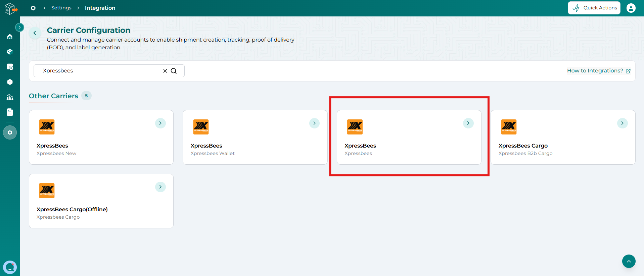Open the box-with-clock icon in the sidebar
The height and width of the screenshot is (276, 644).
tap(10, 67)
